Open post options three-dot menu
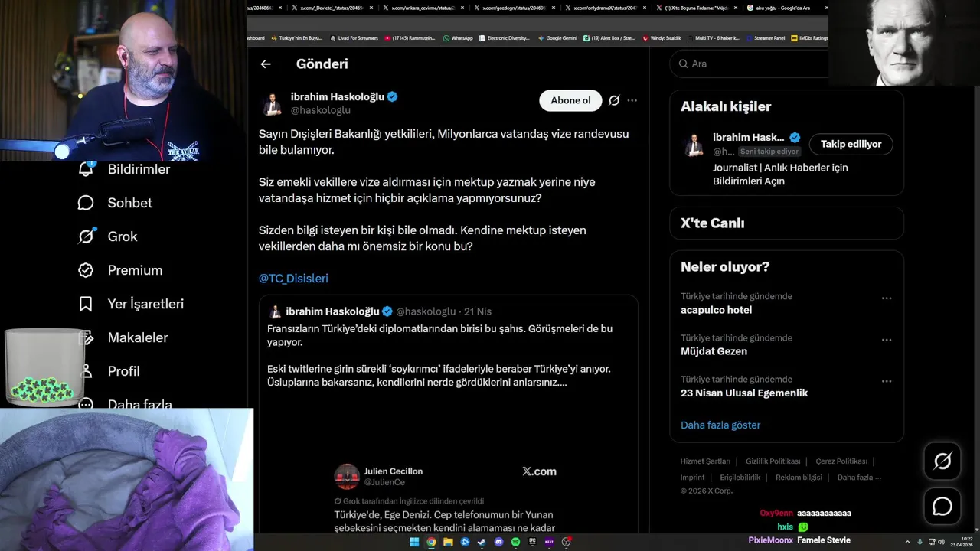980x551 pixels. point(632,100)
